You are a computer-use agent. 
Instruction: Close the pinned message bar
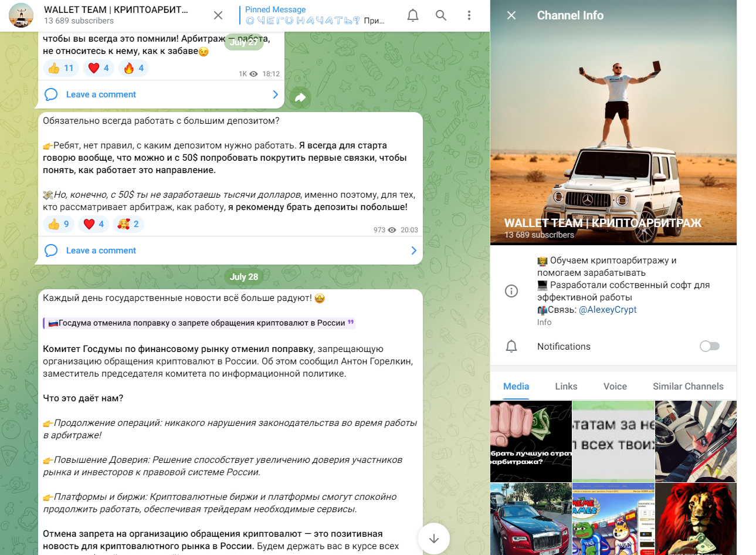pos(218,15)
